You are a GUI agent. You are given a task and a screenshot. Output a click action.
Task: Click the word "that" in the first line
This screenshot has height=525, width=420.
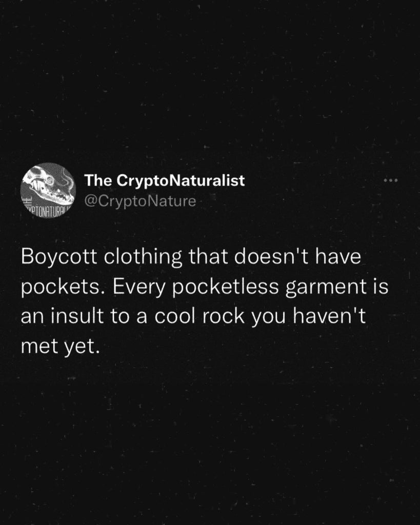click(x=208, y=257)
